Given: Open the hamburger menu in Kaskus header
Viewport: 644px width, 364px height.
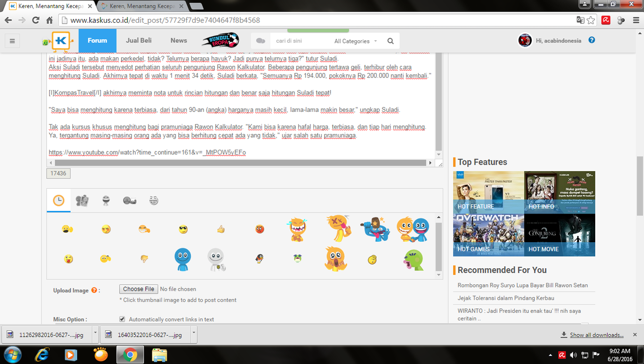Looking at the screenshot, I should [x=12, y=41].
